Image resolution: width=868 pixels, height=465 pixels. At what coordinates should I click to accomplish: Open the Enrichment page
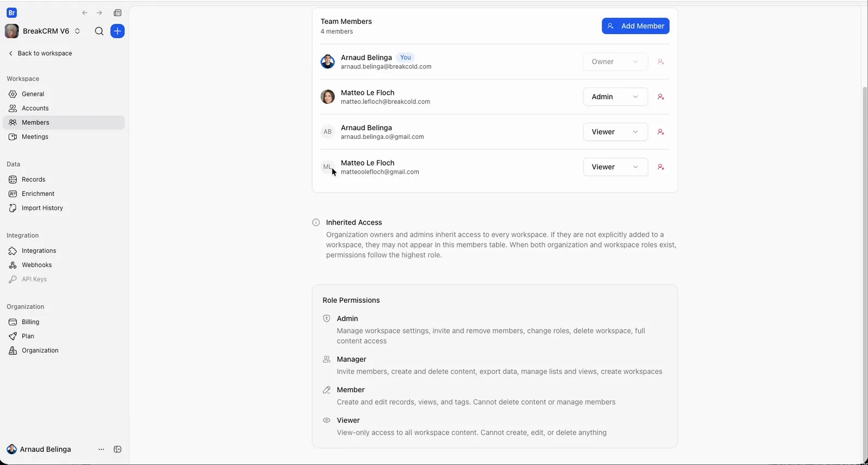pos(63,194)
